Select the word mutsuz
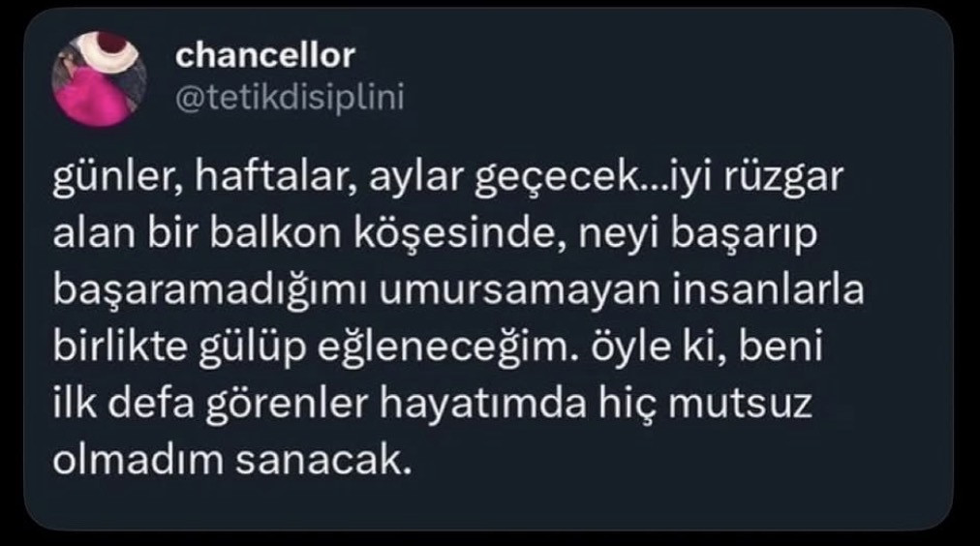The width and height of the screenshot is (980, 546). pos(740,405)
